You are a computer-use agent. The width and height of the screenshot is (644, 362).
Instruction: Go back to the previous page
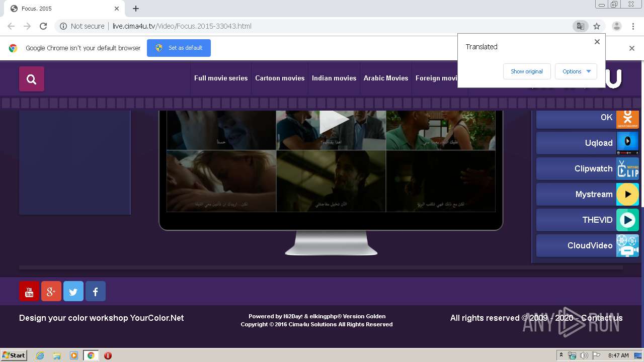(x=11, y=26)
